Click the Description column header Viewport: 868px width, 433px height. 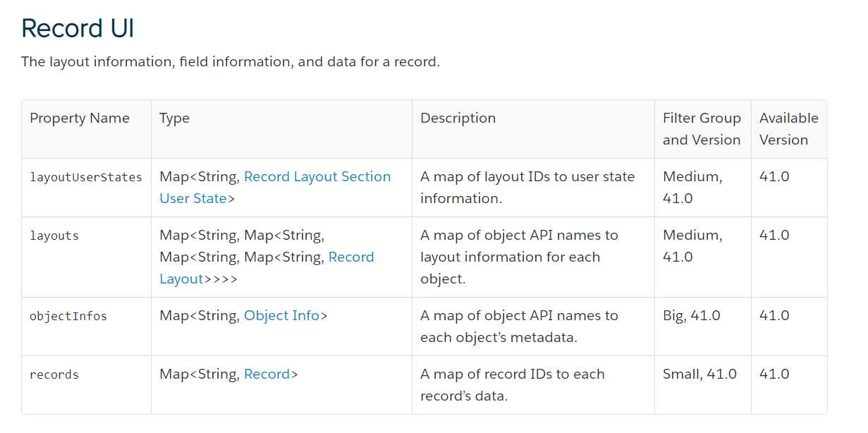click(x=458, y=118)
